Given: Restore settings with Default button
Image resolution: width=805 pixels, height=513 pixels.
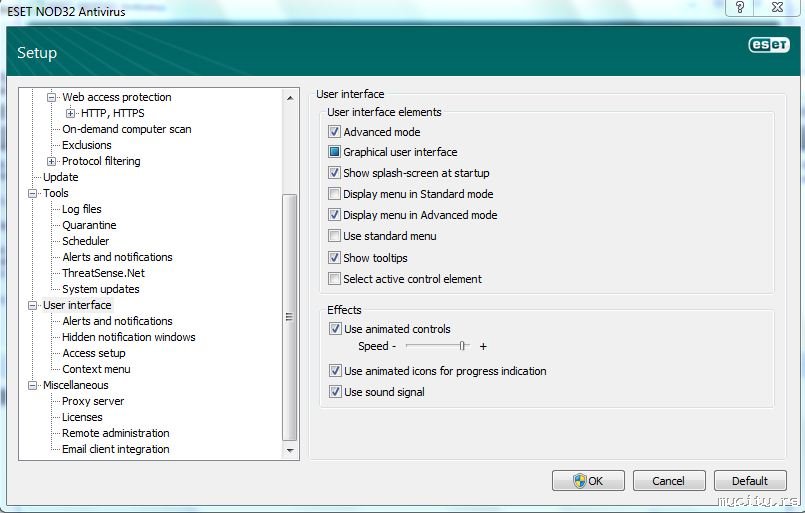Looking at the screenshot, I should (x=750, y=481).
